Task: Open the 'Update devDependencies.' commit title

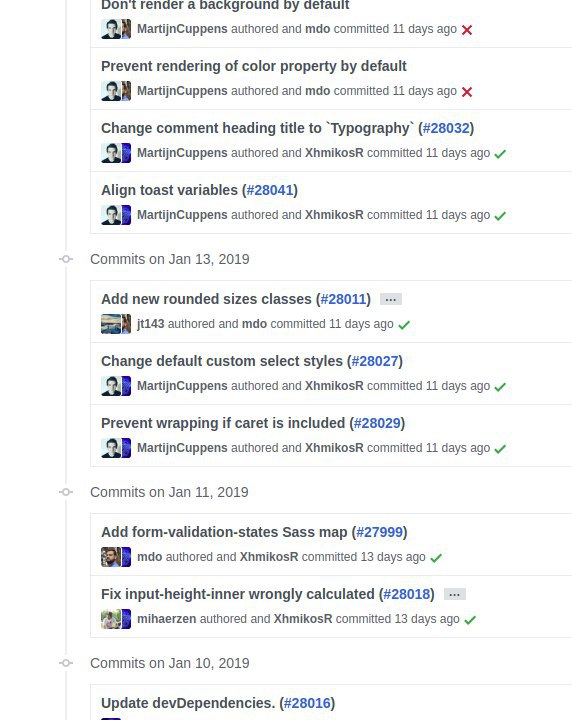Action: [188, 703]
